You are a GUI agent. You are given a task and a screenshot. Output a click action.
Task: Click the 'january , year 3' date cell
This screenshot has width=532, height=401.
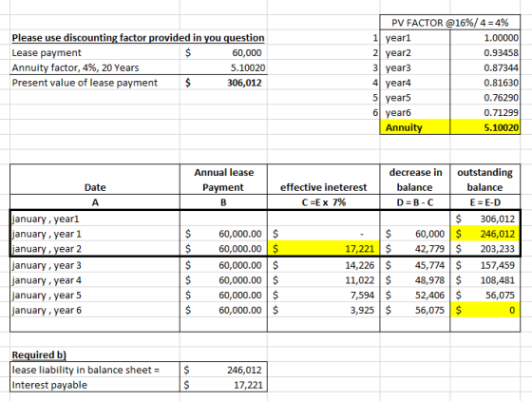(95, 265)
